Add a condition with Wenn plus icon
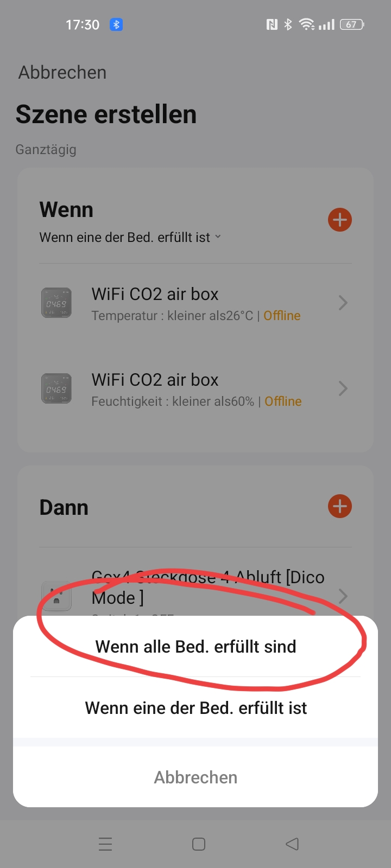Viewport: 391px width, 868px height. (x=340, y=220)
